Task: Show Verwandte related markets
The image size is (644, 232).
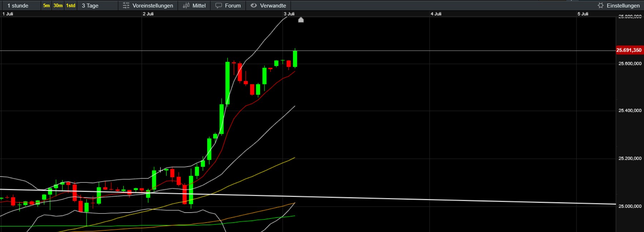Action: (268, 6)
